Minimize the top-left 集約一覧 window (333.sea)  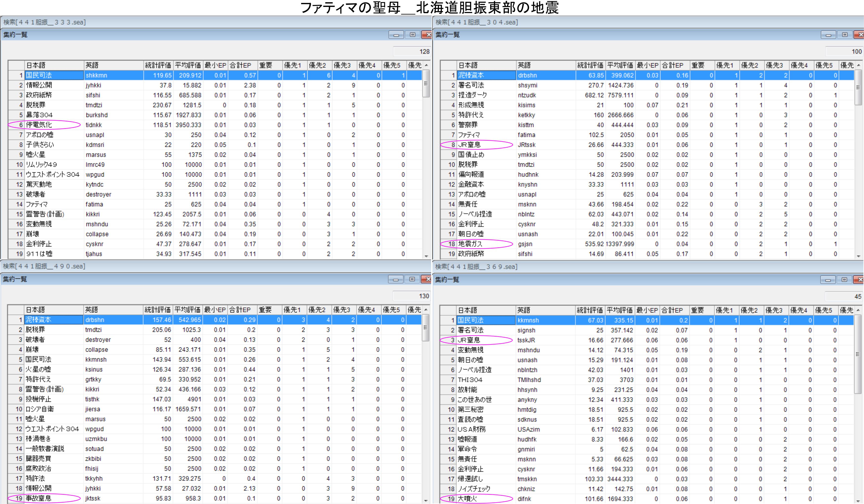396,35
